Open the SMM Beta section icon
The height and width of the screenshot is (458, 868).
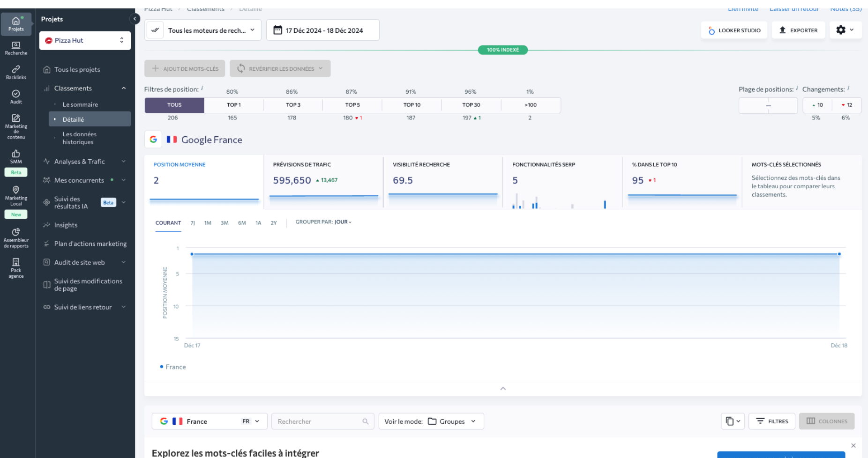(x=16, y=162)
